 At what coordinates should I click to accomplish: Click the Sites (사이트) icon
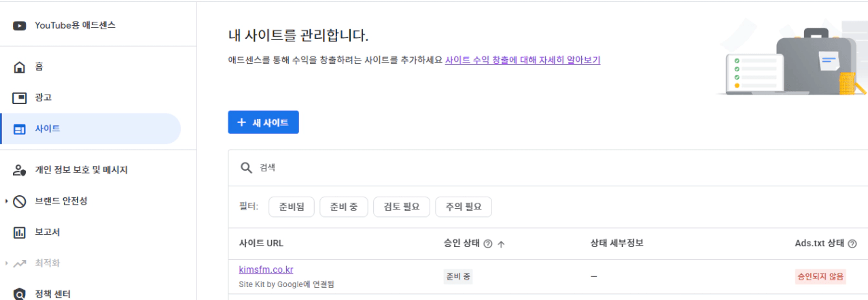tap(20, 129)
